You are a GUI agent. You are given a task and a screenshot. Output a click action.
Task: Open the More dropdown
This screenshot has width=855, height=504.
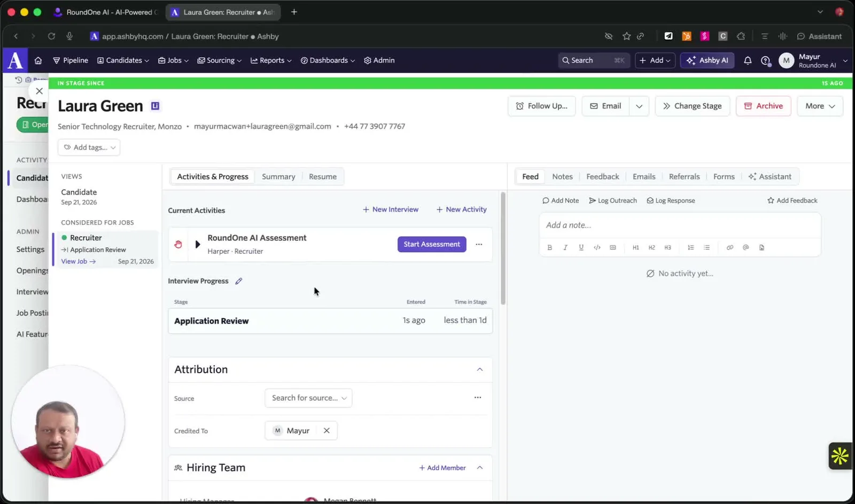tap(820, 106)
